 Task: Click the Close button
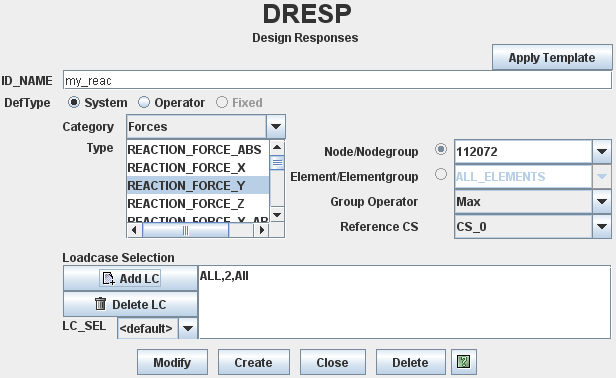click(332, 362)
